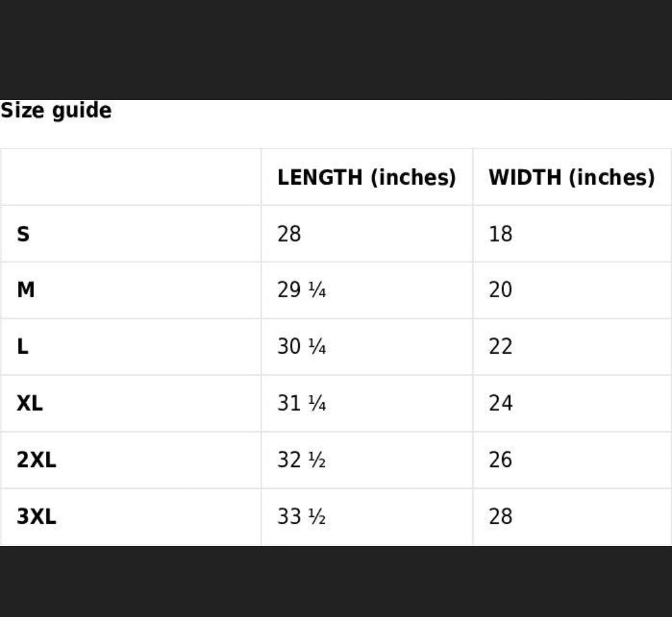
Task: Choose the XL size row label
Action: coord(30,403)
